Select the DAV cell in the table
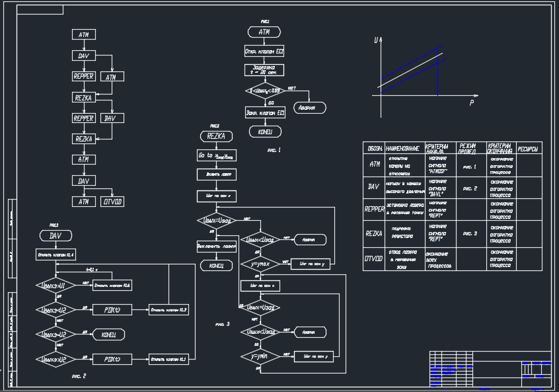Image resolution: width=559 pixels, height=392 pixels. point(374,188)
